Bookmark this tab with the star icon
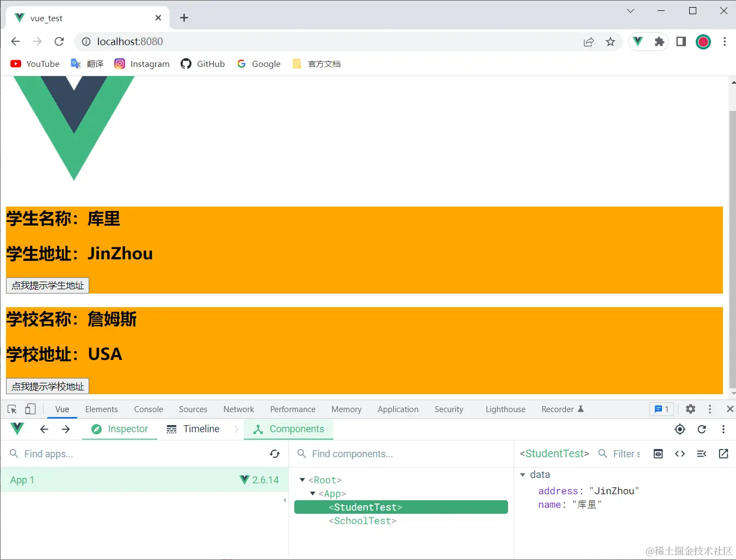The height and width of the screenshot is (560, 736). [610, 42]
